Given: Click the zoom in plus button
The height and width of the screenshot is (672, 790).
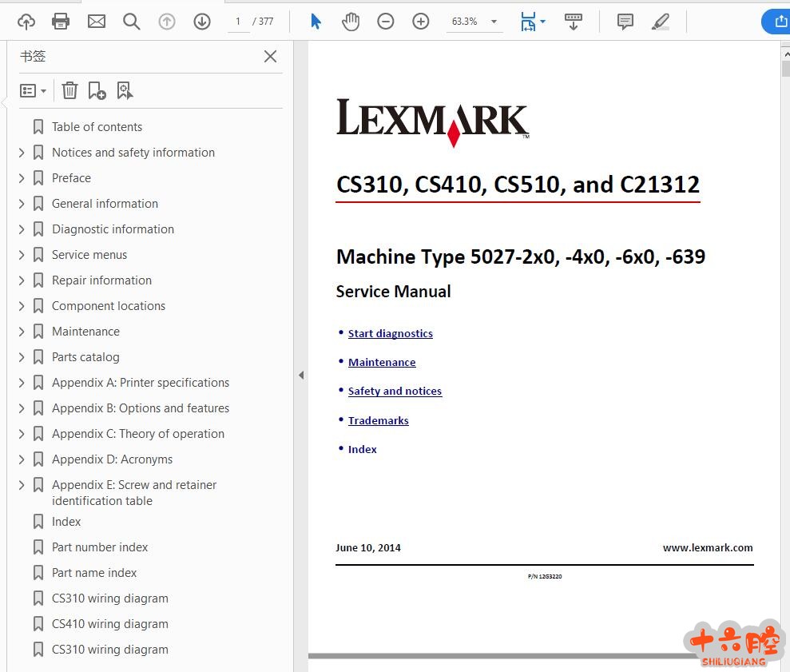Looking at the screenshot, I should tap(421, 22).
